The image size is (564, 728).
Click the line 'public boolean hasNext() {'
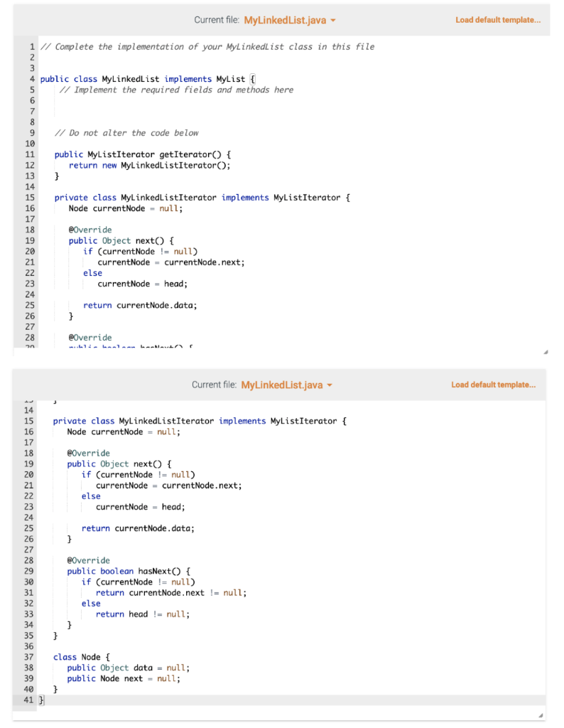(x=129, y=571)
